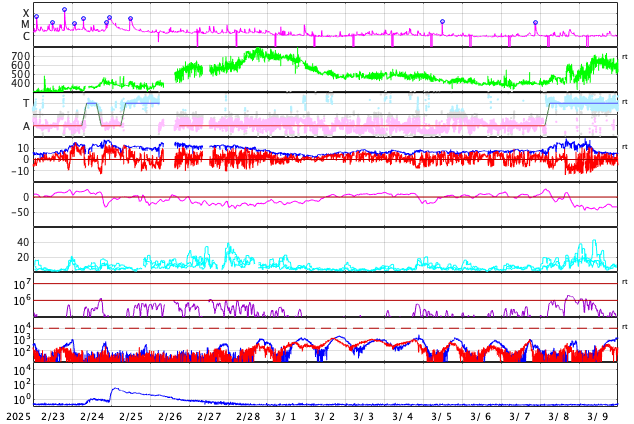Select the 2/28 date label
634x424 pixels.
248,416
